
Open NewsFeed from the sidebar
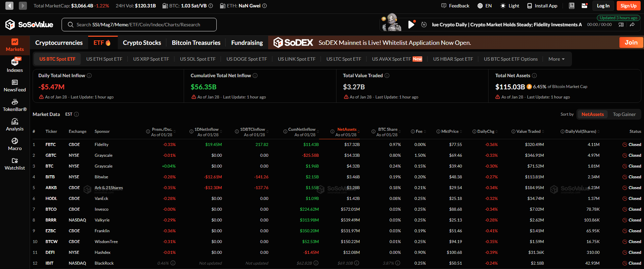15,86
